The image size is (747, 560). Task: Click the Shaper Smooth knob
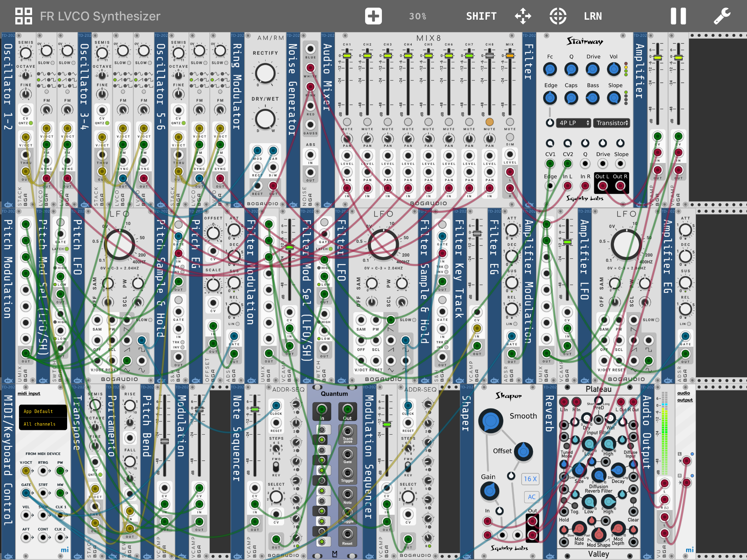coord(491,421)
